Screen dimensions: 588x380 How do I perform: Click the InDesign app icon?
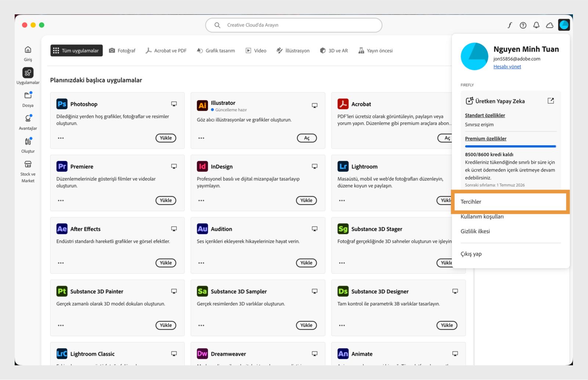(x=202, y=166)
